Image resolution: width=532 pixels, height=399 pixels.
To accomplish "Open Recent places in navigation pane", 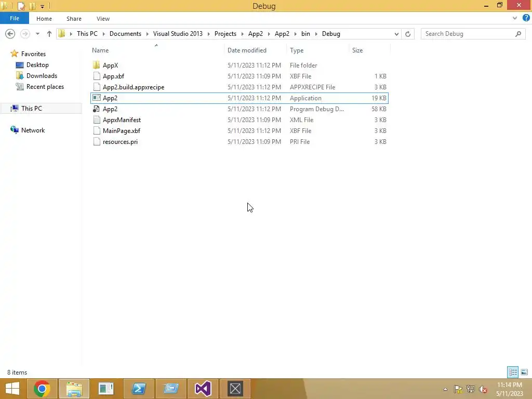I will click(x=45, y=87).
